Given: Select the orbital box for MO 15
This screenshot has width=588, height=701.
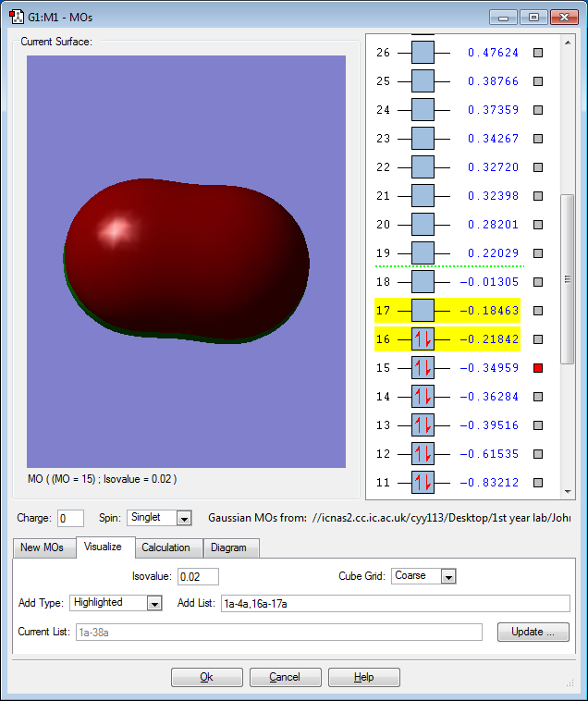Looking at the screenshot, I should coord(423,368).
